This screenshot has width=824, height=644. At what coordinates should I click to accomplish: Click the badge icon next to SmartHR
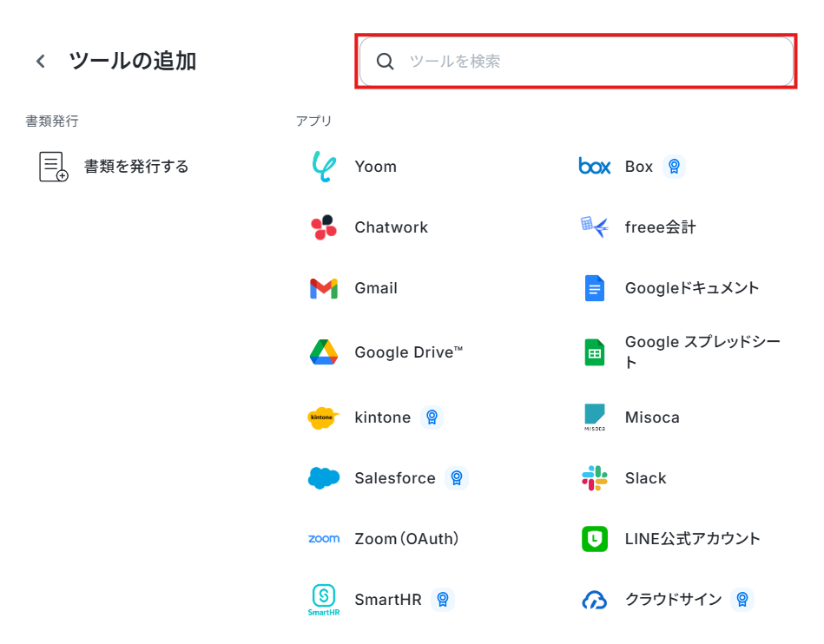(443, 600)
